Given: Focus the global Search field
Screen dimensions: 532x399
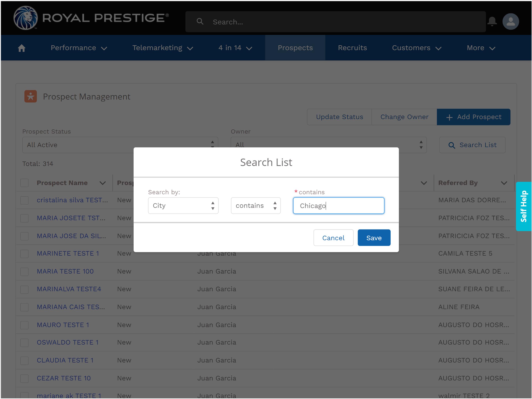Looking at the screenshot, I should pos(336,22).
